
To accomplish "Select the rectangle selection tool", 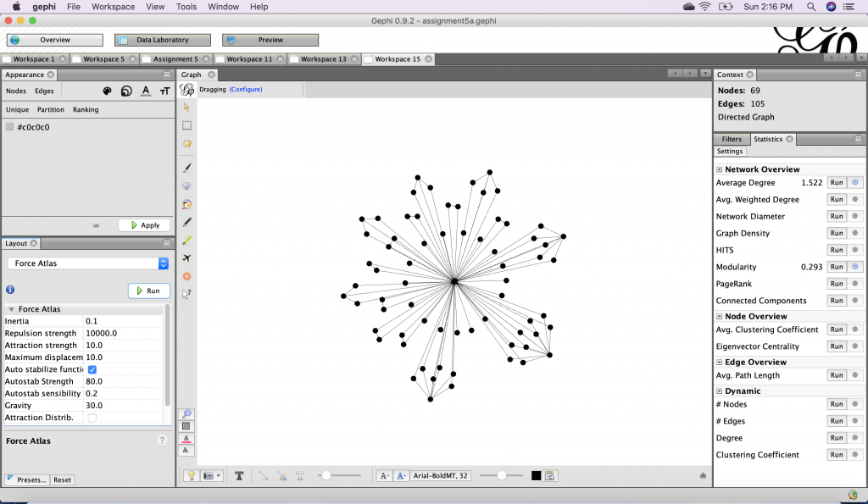I will click(187, 125).
